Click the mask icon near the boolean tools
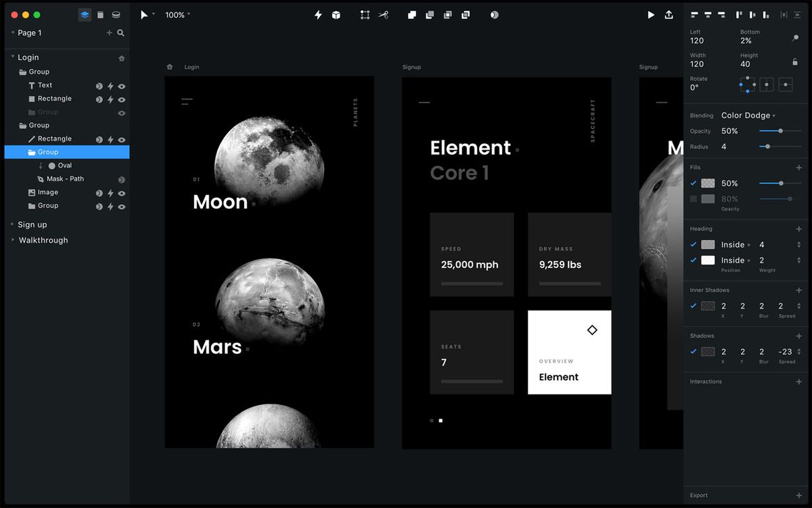 [493, 14]
